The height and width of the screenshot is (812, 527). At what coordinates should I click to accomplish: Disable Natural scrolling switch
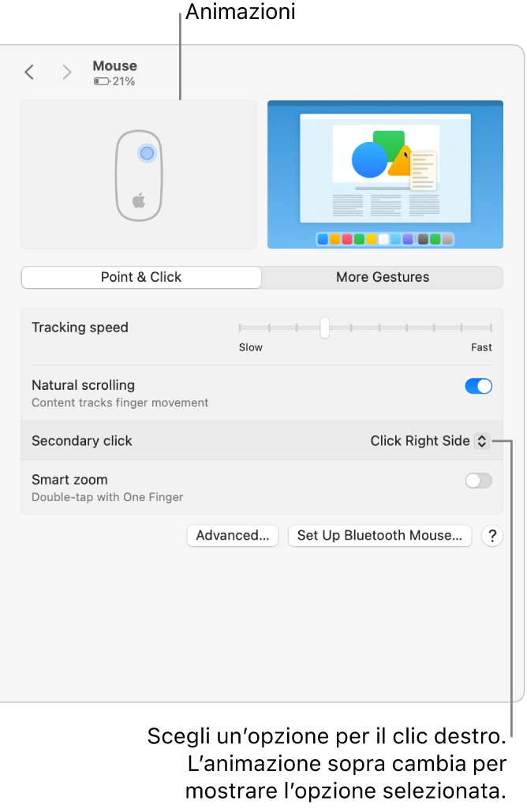click(x=478, y=386)
